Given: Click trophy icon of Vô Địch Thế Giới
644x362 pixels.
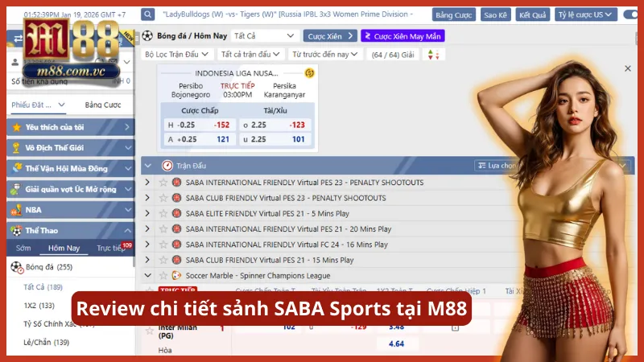Looking at the screenshot, I should [16, 148].
